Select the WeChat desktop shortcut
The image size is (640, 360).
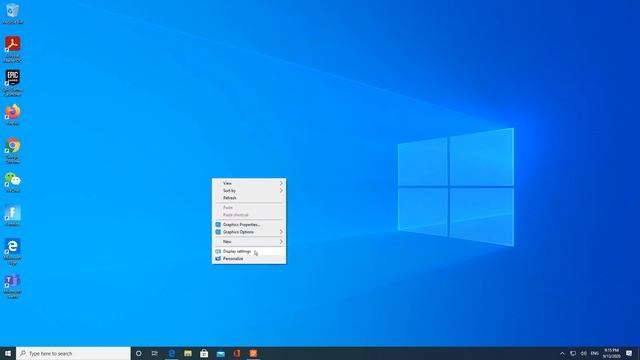pos(13,182)
